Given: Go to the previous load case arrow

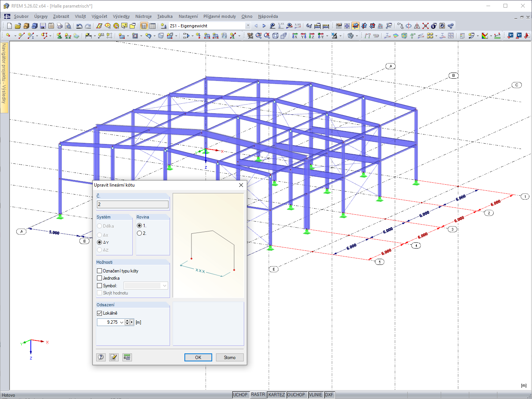Looking at the screenshot, I should [x=256, y=26].
